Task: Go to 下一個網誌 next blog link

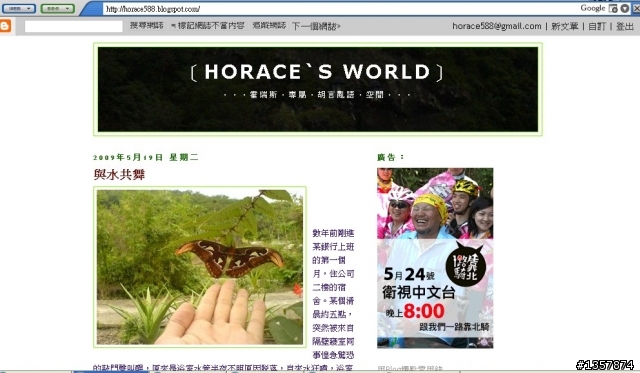Action: [x=316, y=27]
